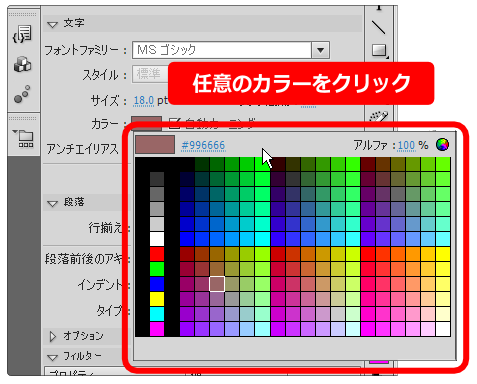477x384 pixels.
Task: Click the large current color preview swatch
Action: 155,145
